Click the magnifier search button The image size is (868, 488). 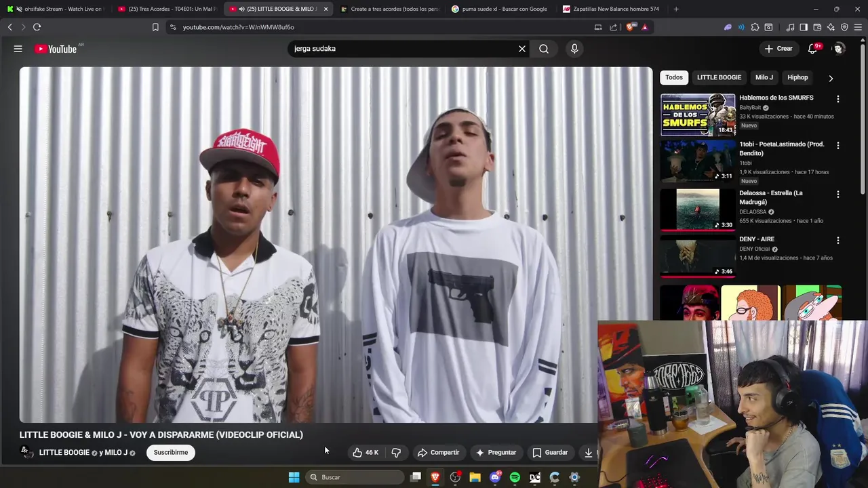[544, 49]
